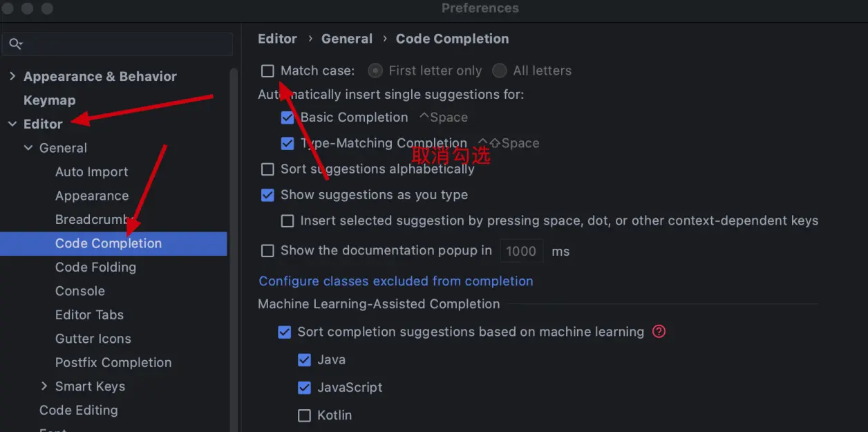Expand Smart Keys tree node
Screen dimensions: 868x432
pos(44,386)
